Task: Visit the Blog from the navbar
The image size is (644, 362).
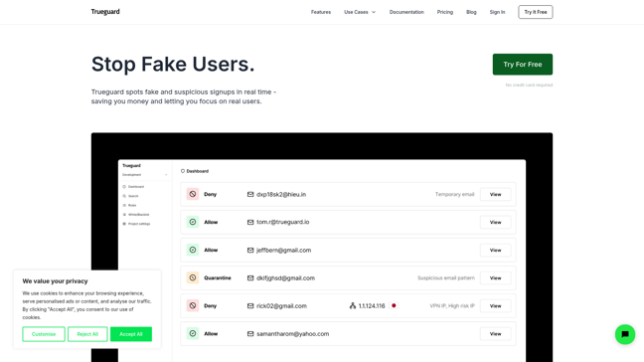Action: click(x=471, y=12)
